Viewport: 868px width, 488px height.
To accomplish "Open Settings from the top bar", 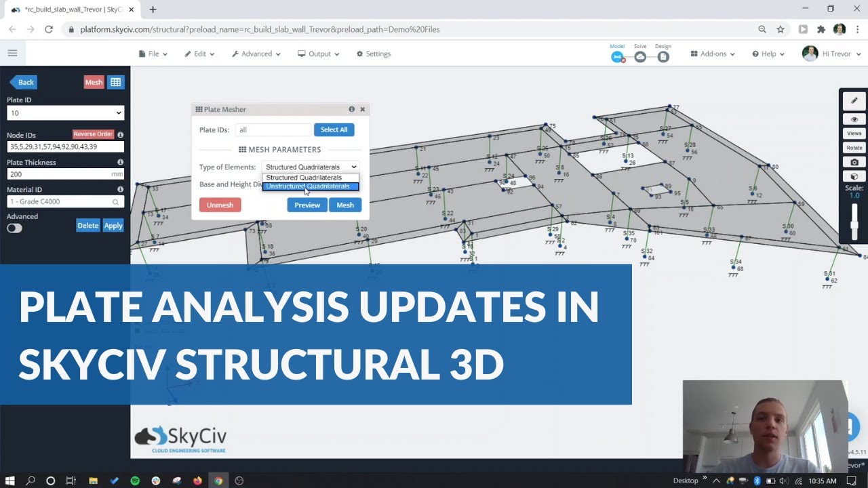I will pos(374,54).
